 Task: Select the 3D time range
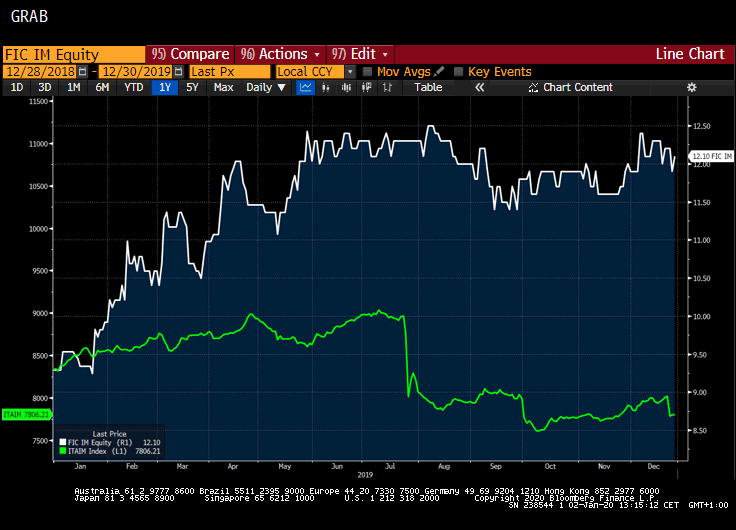click(x=45, y=87)
